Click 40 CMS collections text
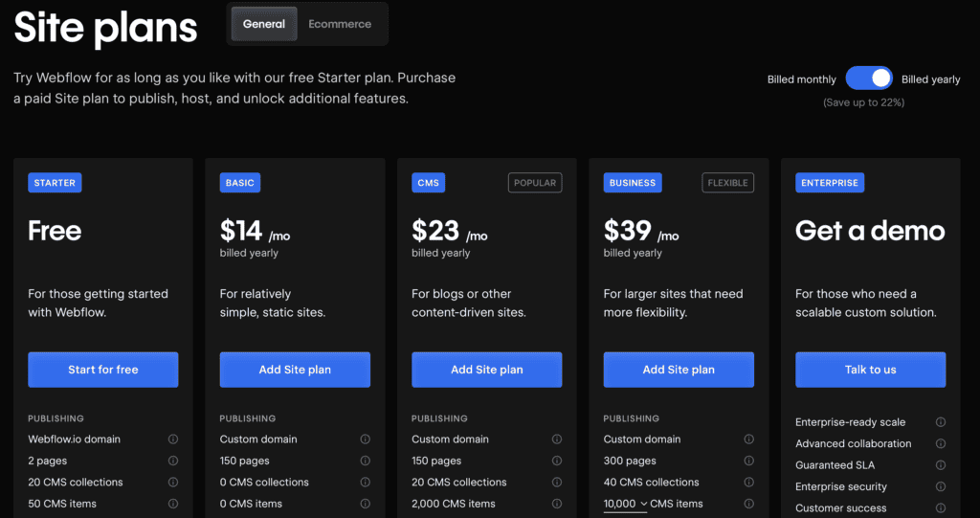980x518 pixels. pos(651,483)
